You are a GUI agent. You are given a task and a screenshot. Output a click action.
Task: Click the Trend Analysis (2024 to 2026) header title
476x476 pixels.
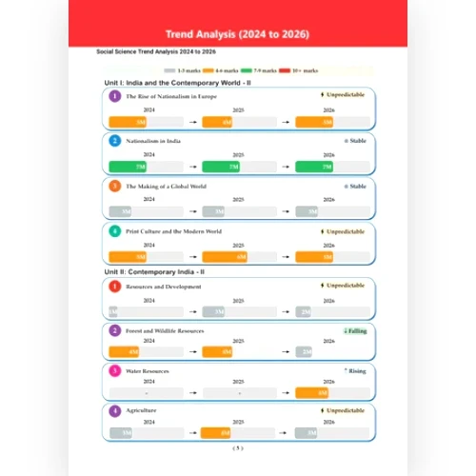[x=237, y=34]
